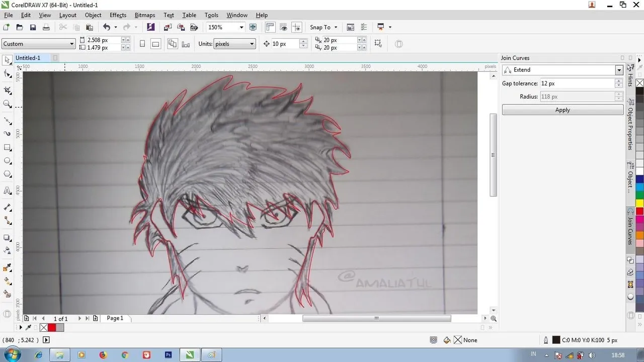Screen dimensions: 644x362
Task: Open the Units pixels dropdown
Action: coord(235,44)
